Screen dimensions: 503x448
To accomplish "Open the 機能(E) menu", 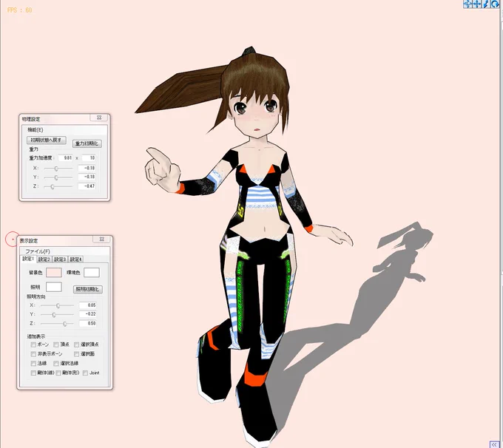I will pos(36,130).
